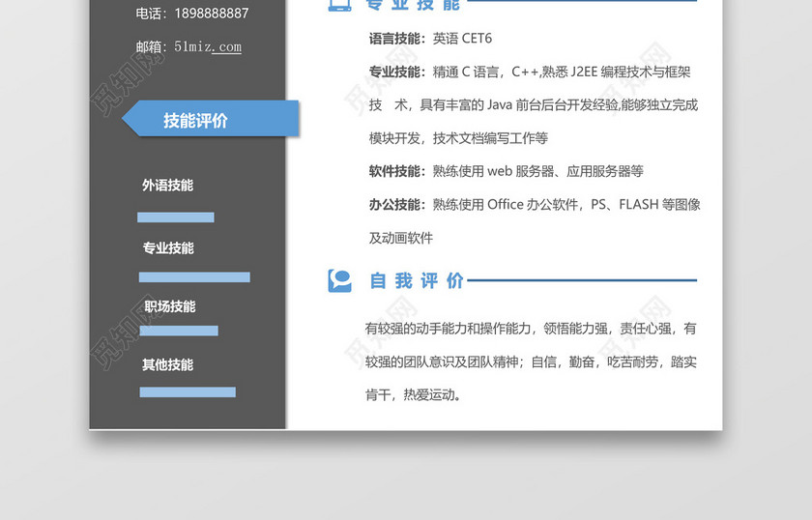
Task: Click the 办公技能 bold label
Action: click(x=396, y=205)
